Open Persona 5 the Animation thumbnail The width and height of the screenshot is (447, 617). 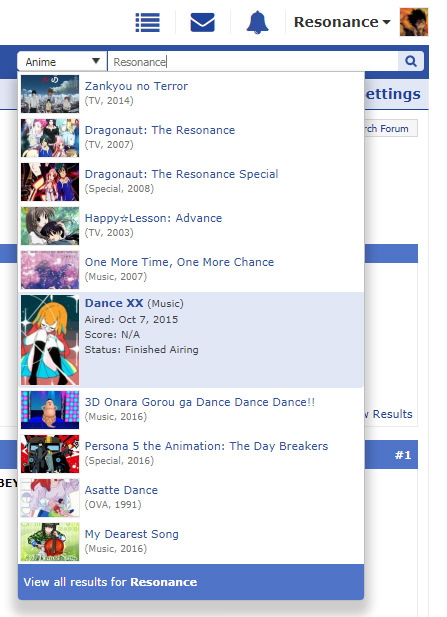coord(50,454)
